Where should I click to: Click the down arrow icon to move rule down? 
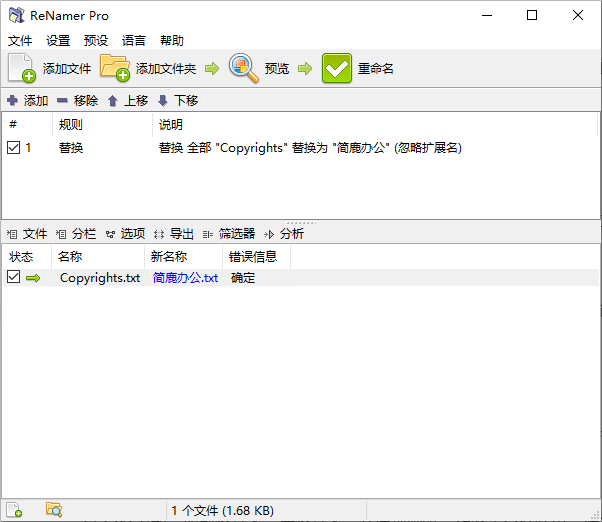point(163,101)
